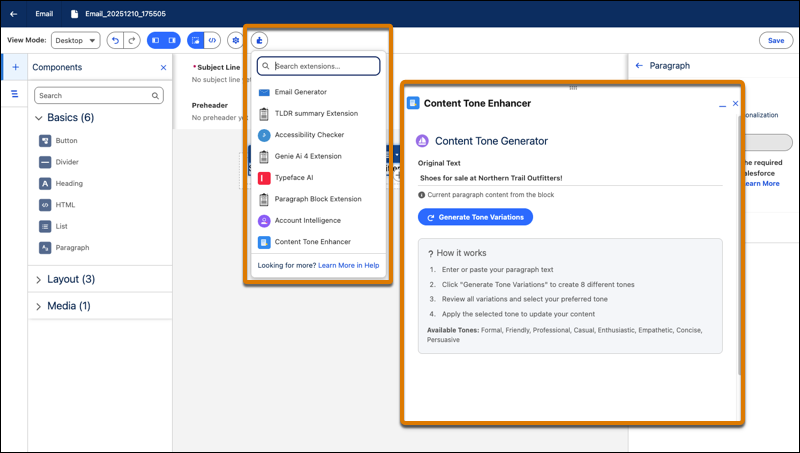Image resolution: width=800 pixels, height=453 pixels.
Task: Redo the last change
Action: [132, 40]
